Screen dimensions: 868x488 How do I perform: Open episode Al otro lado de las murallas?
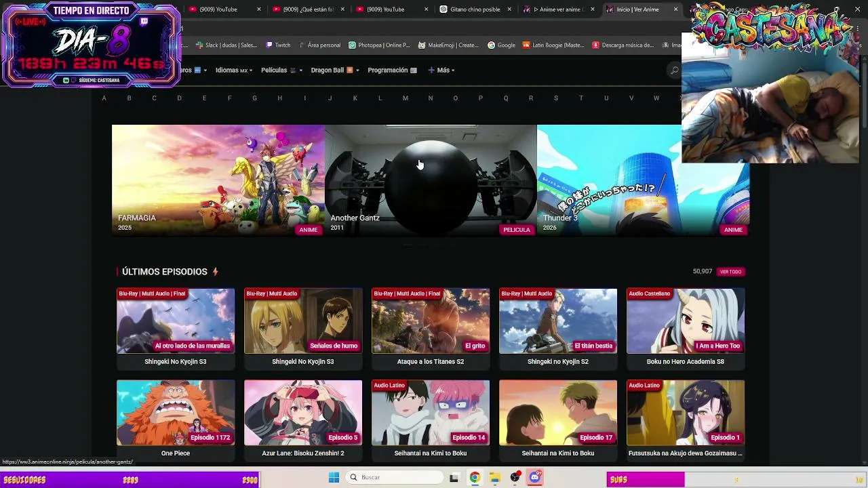tap(176, 321)
